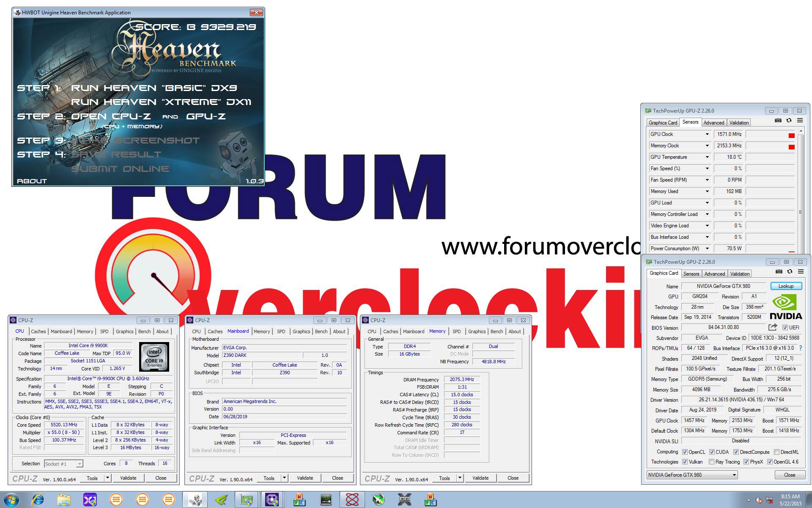Open the Socket #1 selection dropdown in CPU-Z

(x=63, y=464)
